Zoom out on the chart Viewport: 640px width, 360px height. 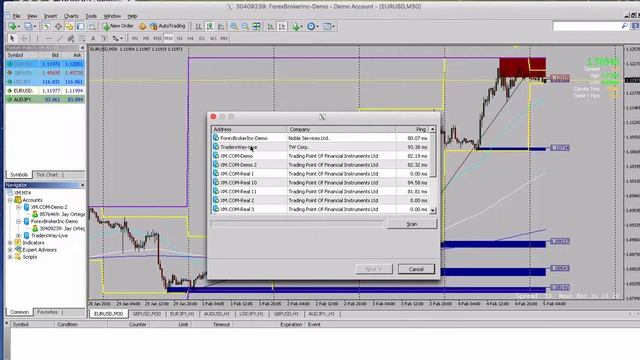(245, 26)
